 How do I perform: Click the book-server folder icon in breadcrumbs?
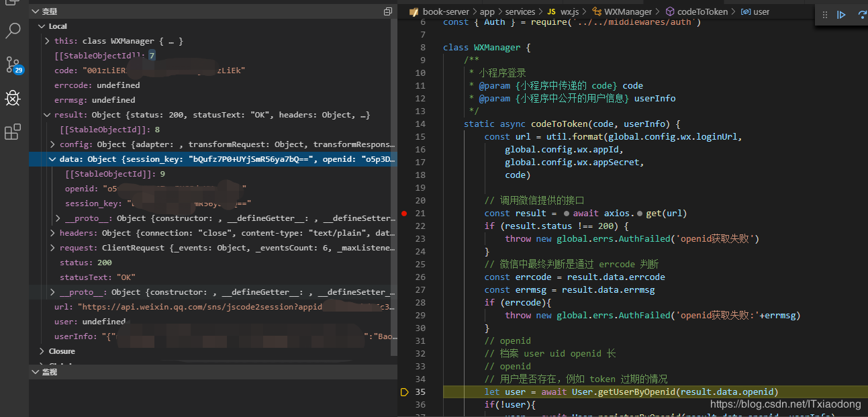click(414, 11)
